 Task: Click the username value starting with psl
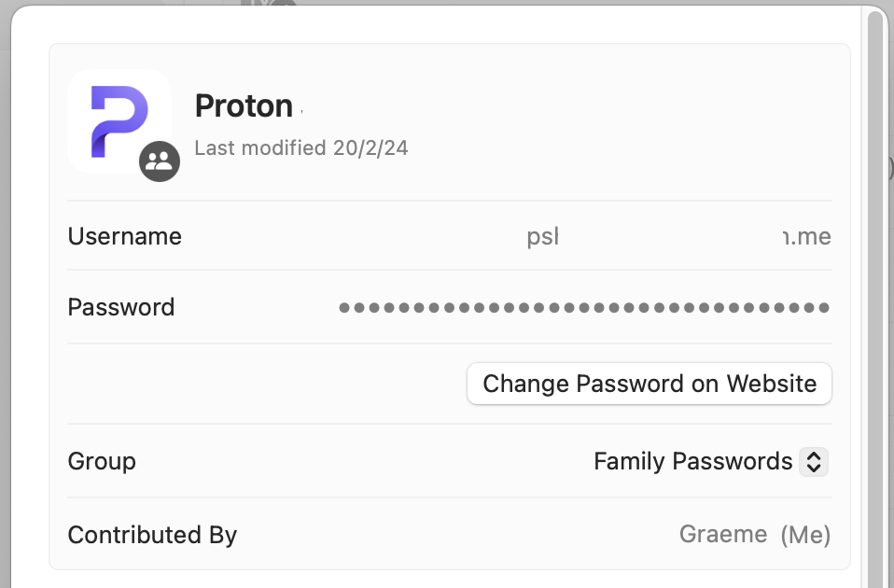543,236
